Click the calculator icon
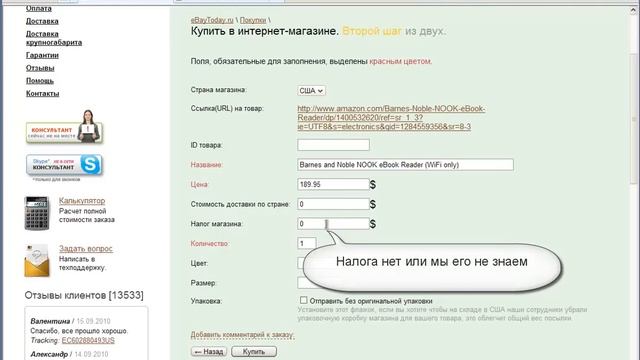The height and width of the screenshot is (360, 640). tap(37, 213)
